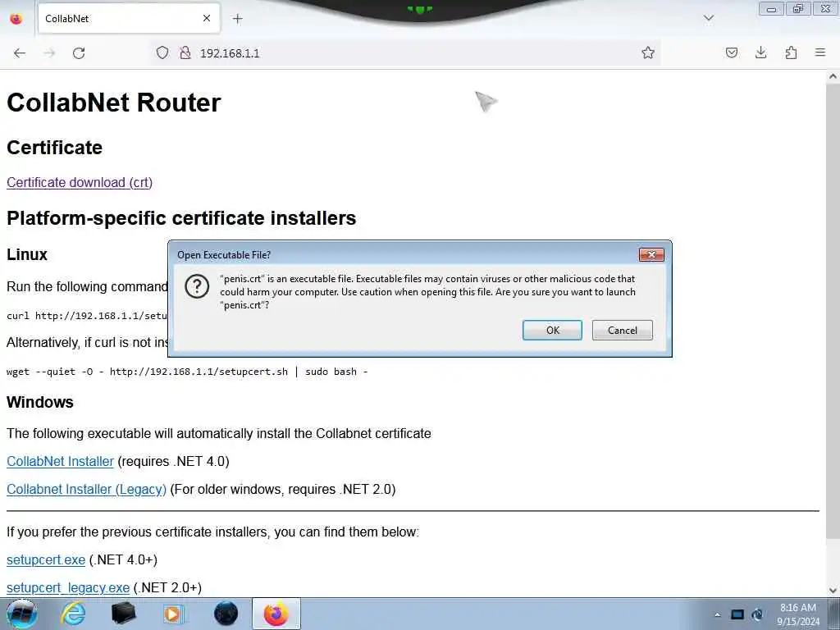This screenshot has width=840, height=630.
Task: Open the black box taskbar application
Action: click(123, 614)
